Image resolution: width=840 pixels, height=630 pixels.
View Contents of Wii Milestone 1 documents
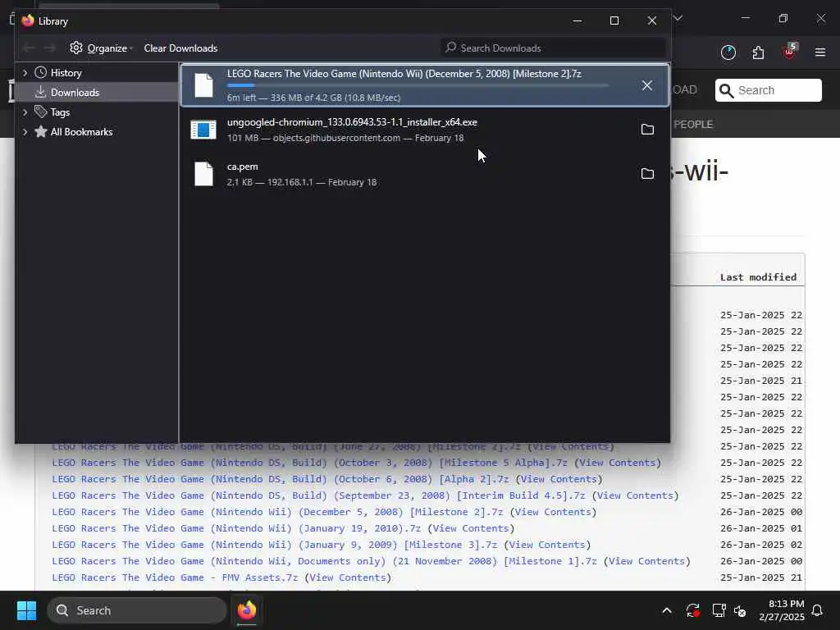(x=646, y=561)
